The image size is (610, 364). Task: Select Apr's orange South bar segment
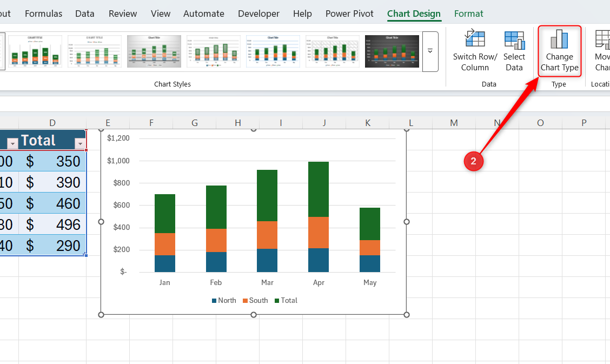click(318, 233)
